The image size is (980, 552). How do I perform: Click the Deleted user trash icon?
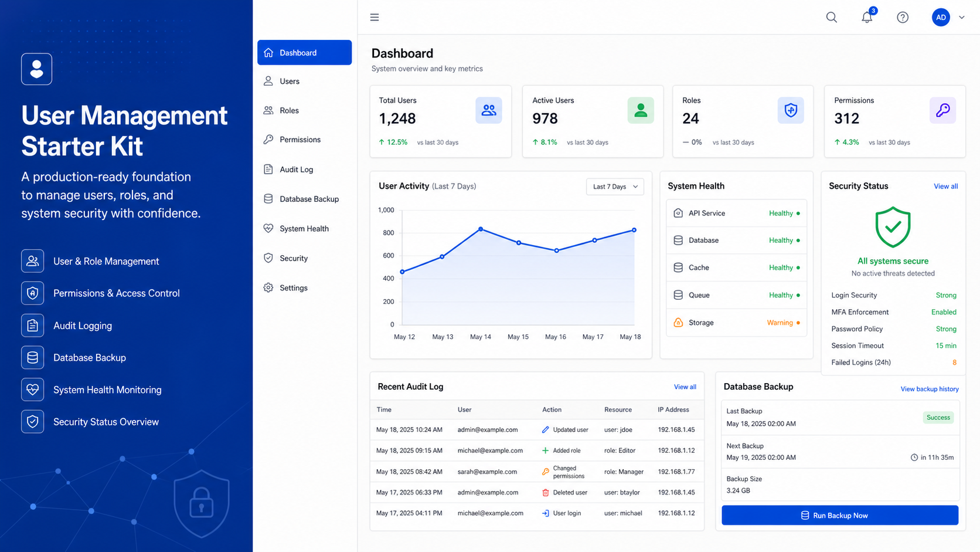[546, 493]
